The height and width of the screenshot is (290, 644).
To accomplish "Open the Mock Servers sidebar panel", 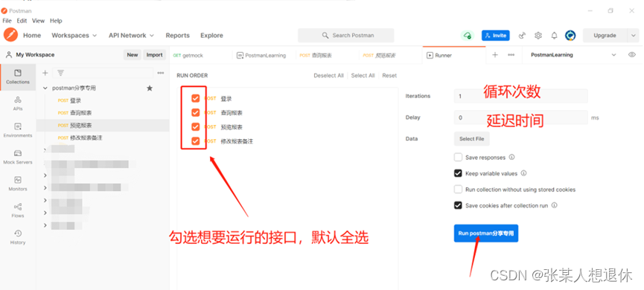I will click(18, 157).
